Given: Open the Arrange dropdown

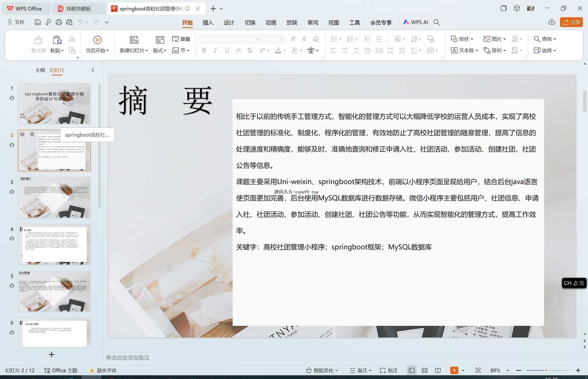Looking at the screenshot, I should (x=495, y=50).
